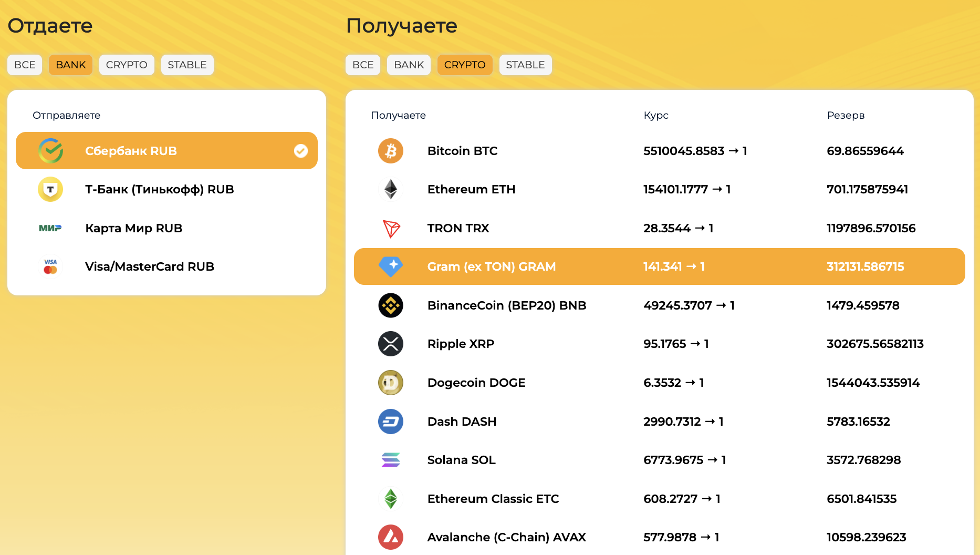The height and width of the screenshot is (555, 980).
Task: Click BNB rate 49245.3707 → 1
Action: (x=689, y=305)
